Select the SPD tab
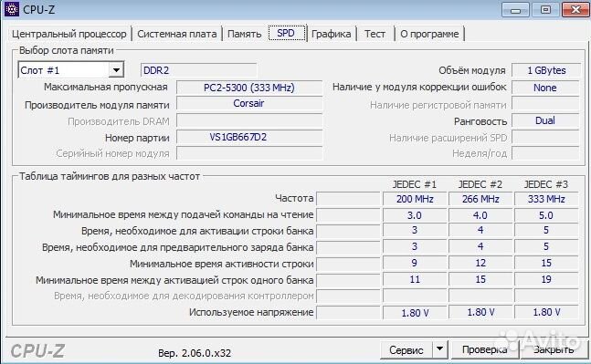591x364 pixels. [x=286, y=33]
